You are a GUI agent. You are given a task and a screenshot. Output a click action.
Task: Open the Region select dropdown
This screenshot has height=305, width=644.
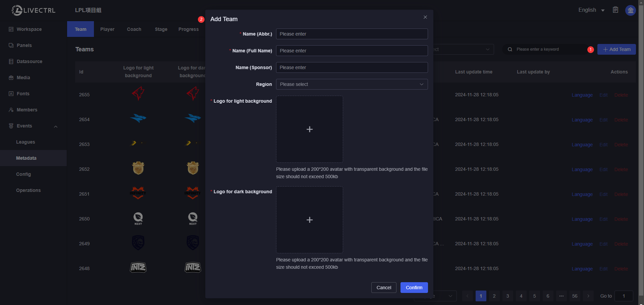(x=352, y=84)
